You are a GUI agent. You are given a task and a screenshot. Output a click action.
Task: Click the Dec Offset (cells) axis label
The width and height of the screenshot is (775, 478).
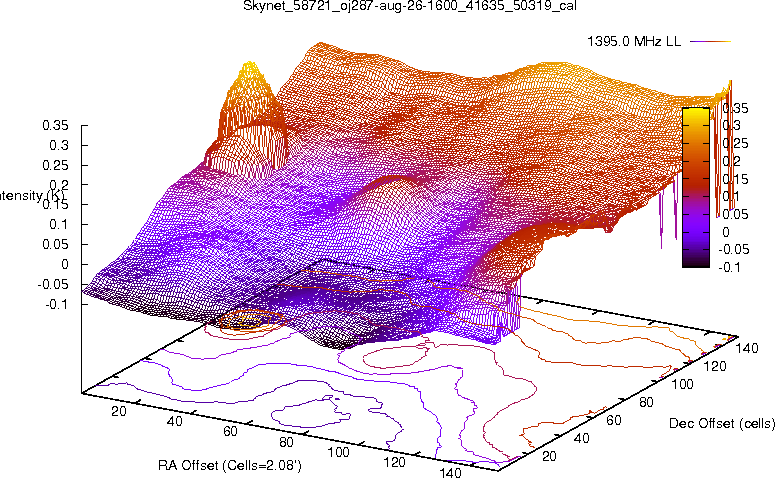pos(722,423)
